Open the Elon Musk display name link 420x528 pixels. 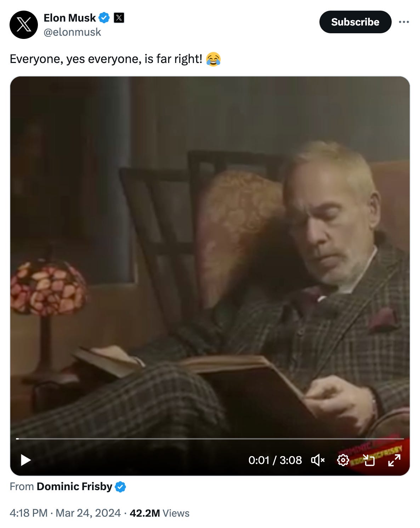(x=70, y=18)
